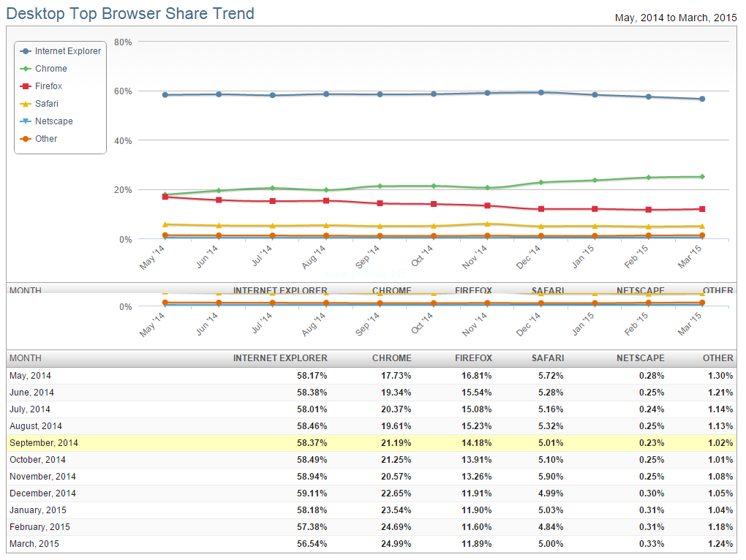This screenshot has height=560, width=746.
Task: Click the Desktop Top Browser Share Trend title
Action: [x=130, y=13]
